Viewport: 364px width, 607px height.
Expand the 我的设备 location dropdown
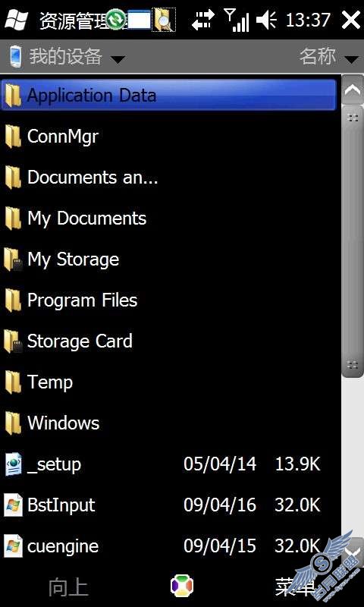pos(67,57)
